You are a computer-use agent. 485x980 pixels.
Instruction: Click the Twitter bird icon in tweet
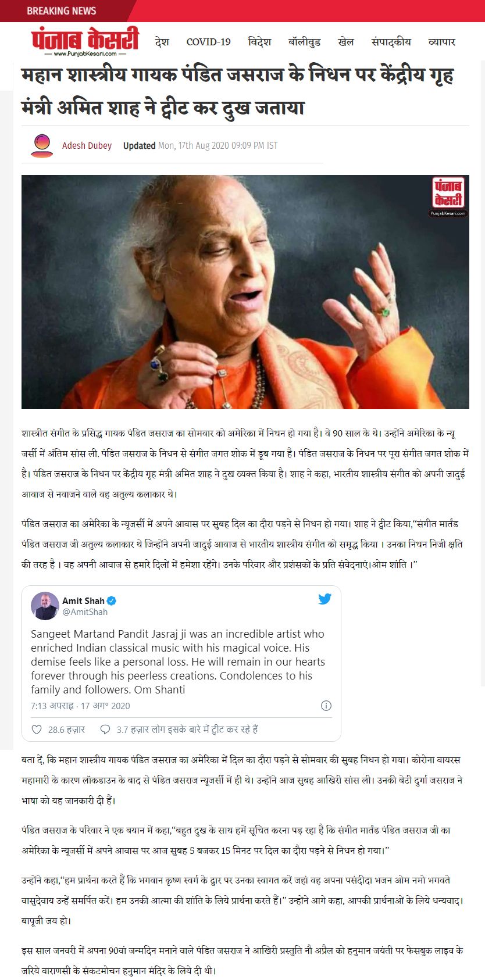click(x=324, y=599)
